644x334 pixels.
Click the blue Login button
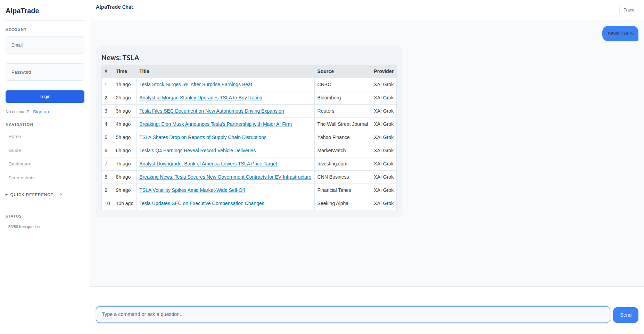pos(45,97)
